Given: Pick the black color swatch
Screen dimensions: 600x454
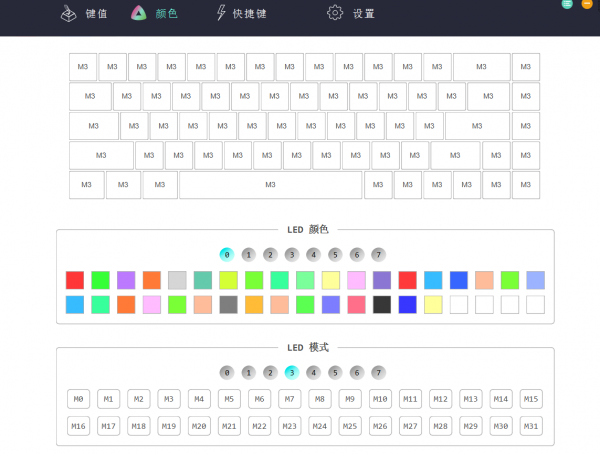Looking at the screenshot, I should tap(382, 305).
